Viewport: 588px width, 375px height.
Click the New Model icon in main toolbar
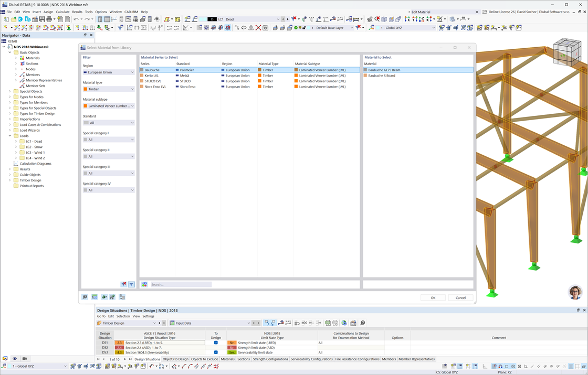point(6,19)
